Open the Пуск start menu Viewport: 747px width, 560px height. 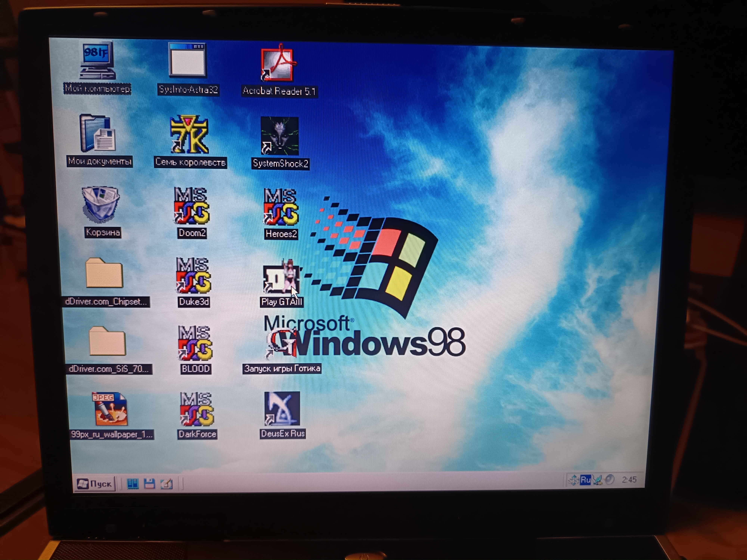pyautogui.click(x=94, y=484)
